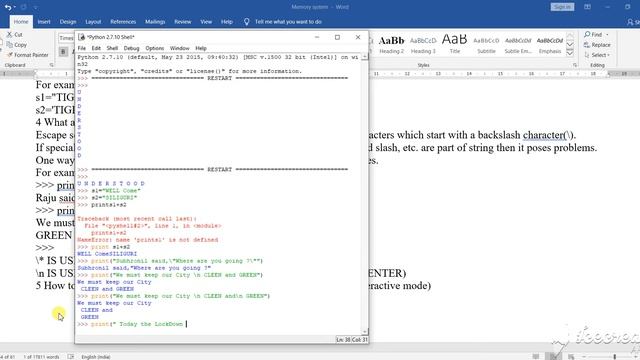Click the Python Shell scrollbar down arrow
The image size is (640, 360).
[x=364, y=332]
